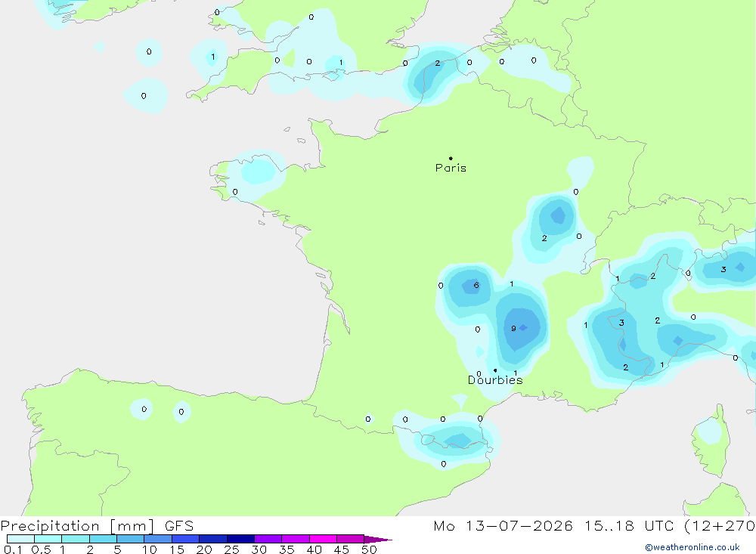
Task: Select the "Precipitation [mm] GFS" title text
Action: click(97, 526)
